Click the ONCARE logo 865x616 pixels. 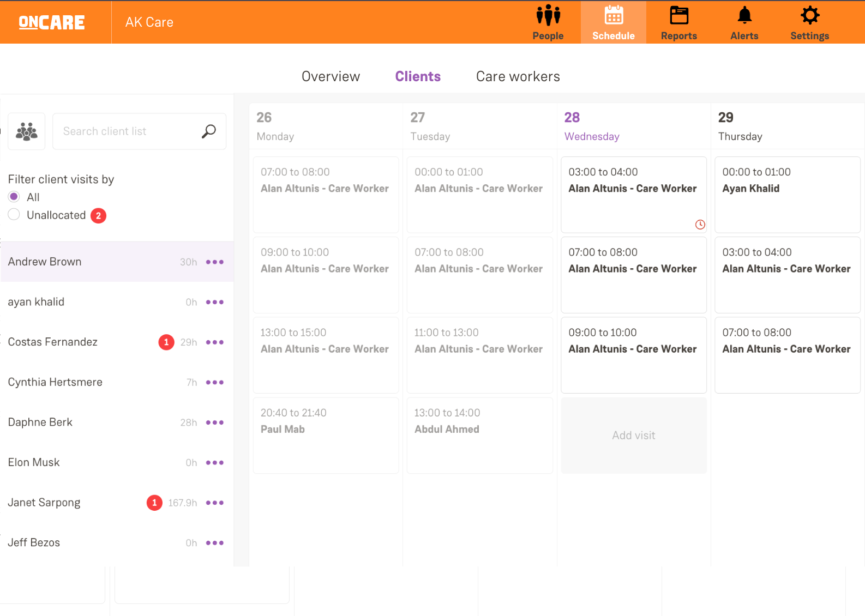click(x=52, y=22)
